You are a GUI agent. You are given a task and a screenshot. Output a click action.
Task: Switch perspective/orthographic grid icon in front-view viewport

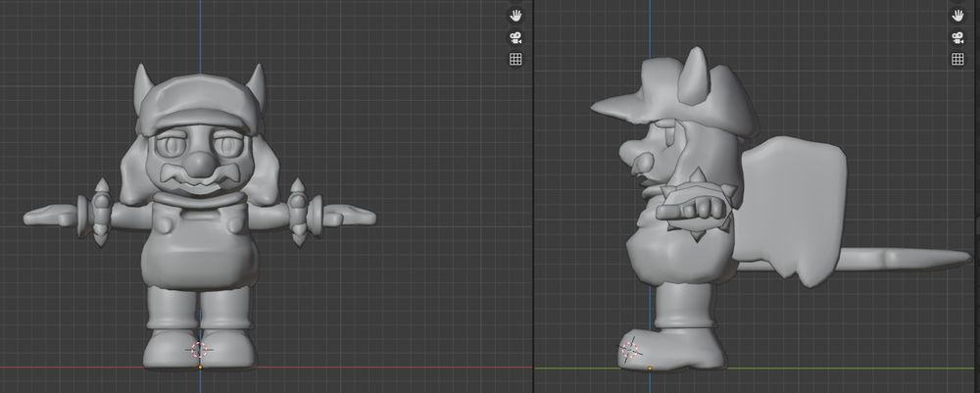point(515,60)
